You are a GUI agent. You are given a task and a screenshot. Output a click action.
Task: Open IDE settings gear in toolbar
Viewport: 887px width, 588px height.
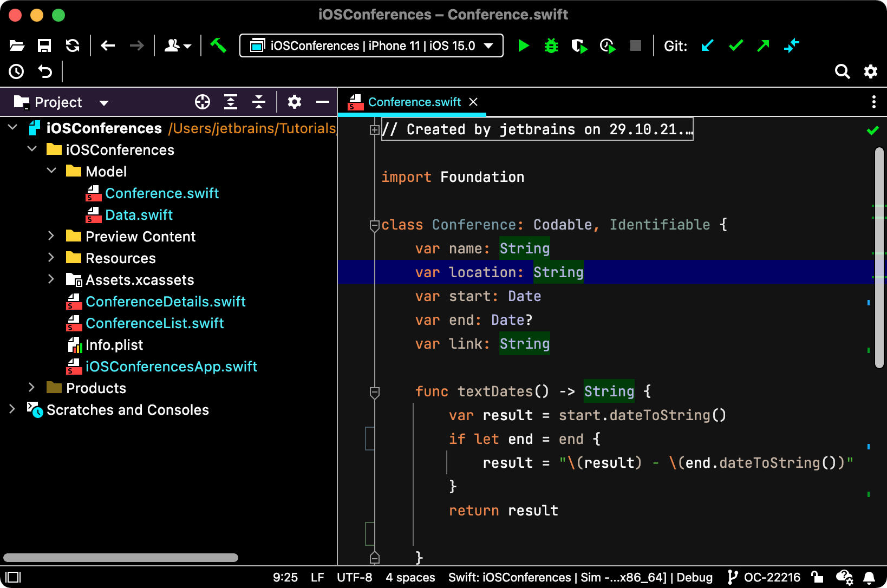[871, 71]
